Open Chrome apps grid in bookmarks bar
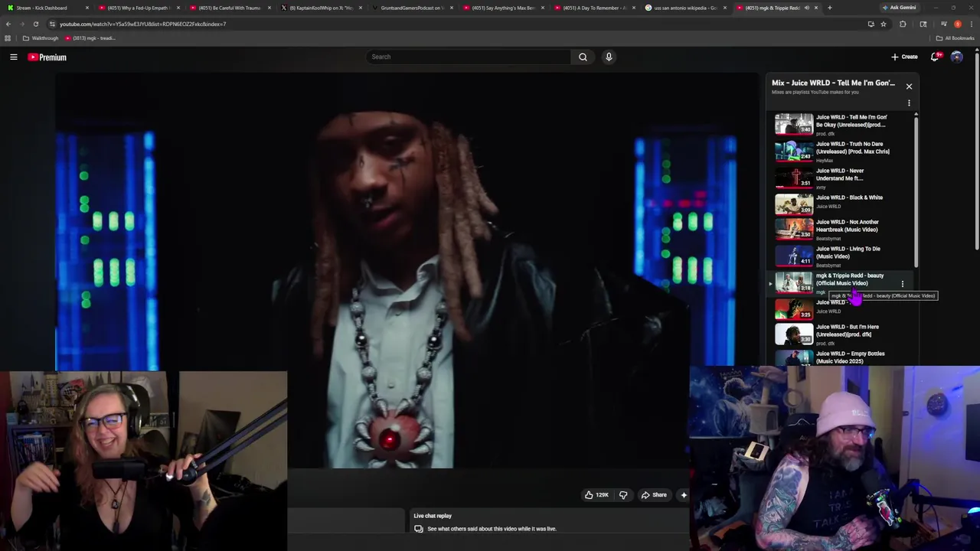Image resolution: width=980 pixels, height=551 pixels. [8, 38]
